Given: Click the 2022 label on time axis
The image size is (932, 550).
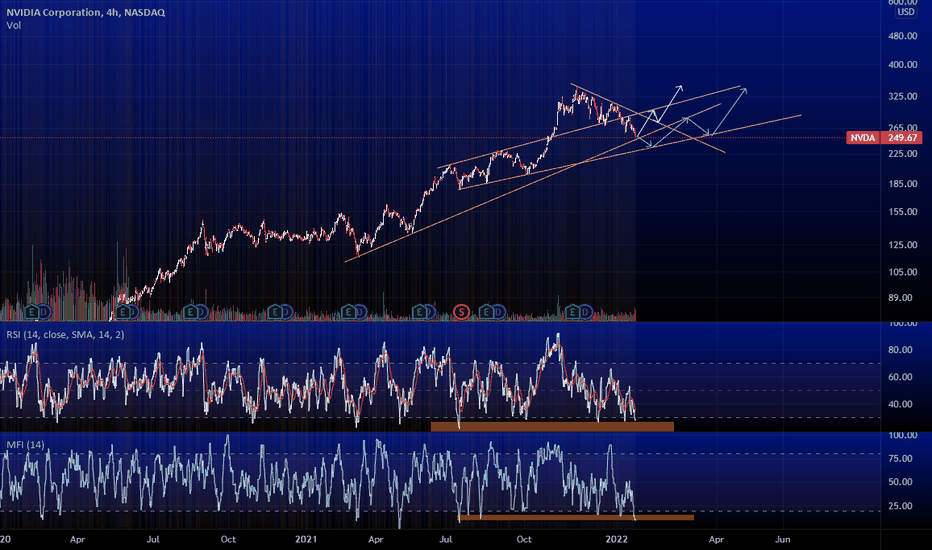Looking at the screenshot, I should (x=616, y=539).
